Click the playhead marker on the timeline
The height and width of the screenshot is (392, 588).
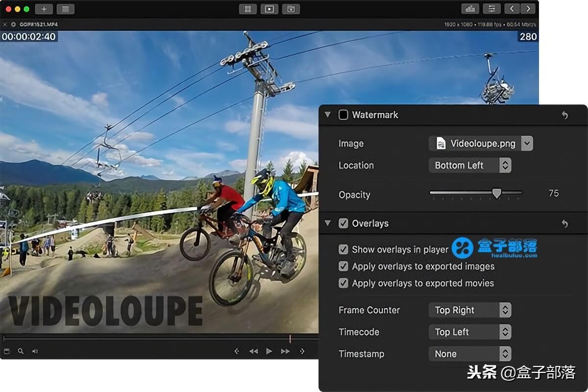click(290, 339)
